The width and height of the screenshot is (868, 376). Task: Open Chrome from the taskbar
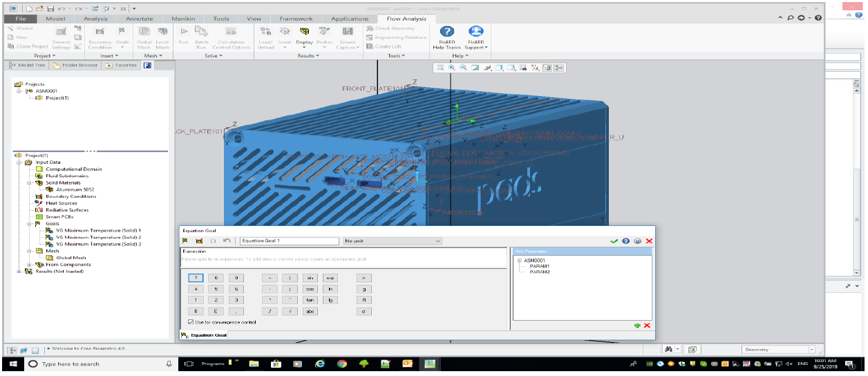(341, 364)
